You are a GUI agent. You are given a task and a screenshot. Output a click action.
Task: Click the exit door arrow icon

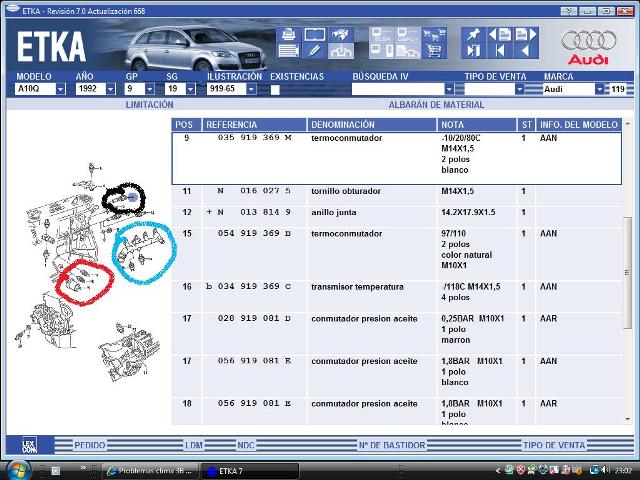pyautogui.click(x=473, y=51)
